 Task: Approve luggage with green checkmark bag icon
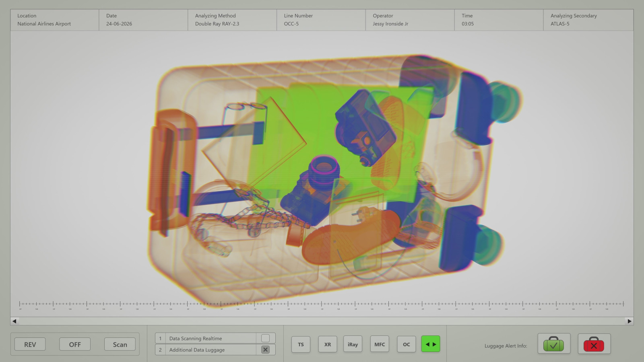[553, 344]
